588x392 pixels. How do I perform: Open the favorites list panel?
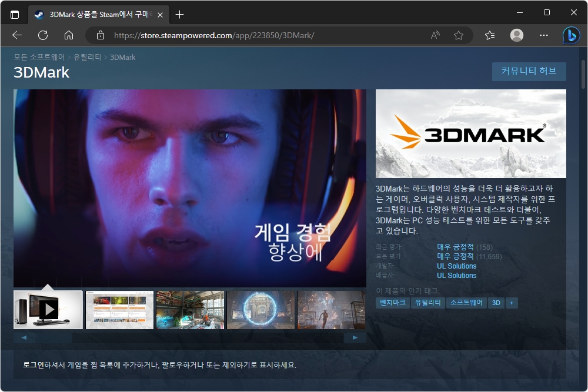[490, 35]
